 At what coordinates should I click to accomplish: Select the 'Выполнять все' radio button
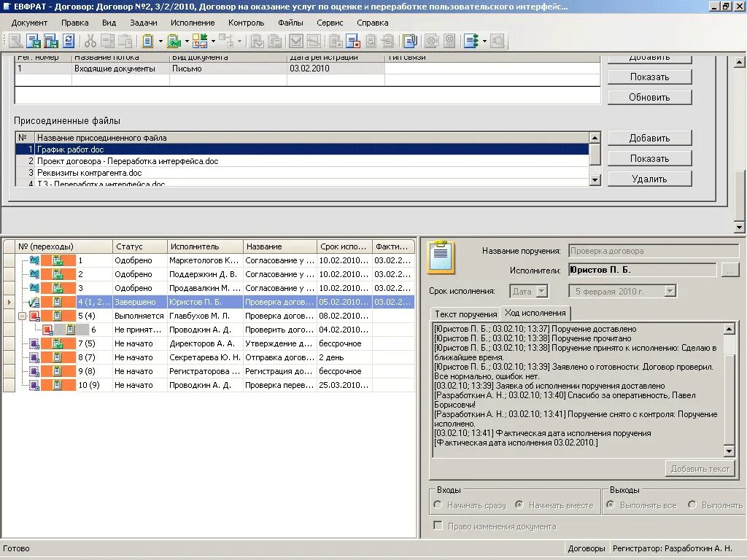[x=611, y=505]
